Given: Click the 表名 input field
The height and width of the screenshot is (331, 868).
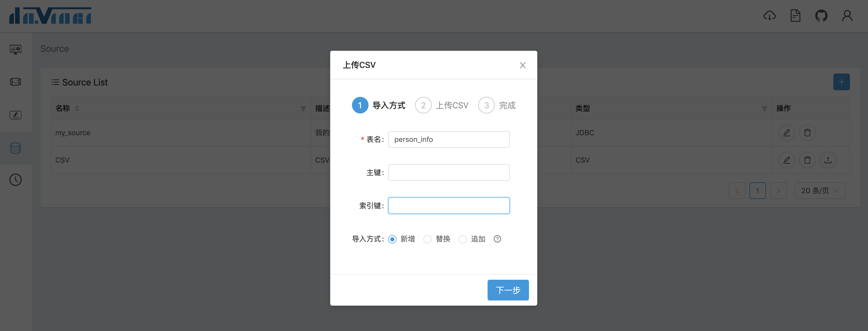Looking at the screenshot, I should pyautogui.click(x=449, y=139).
